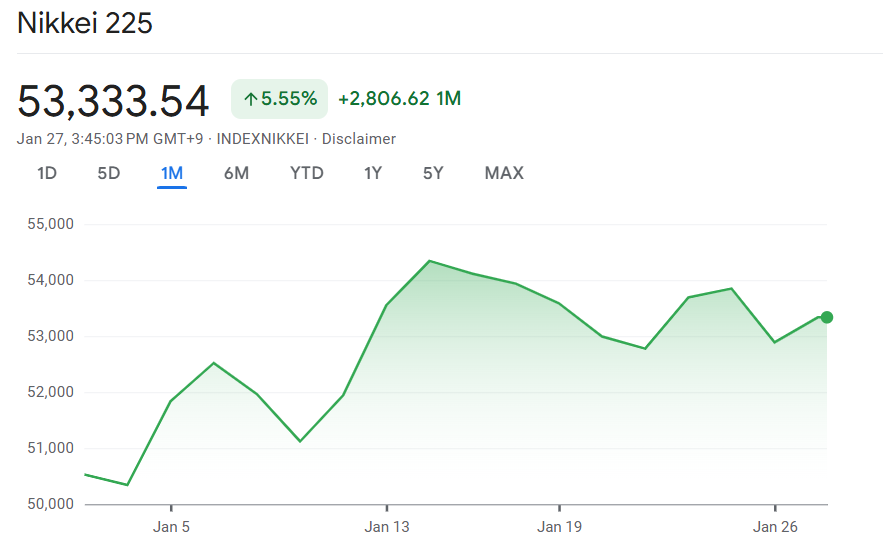
Task: Click the Nikkei 225 title
Action: 85,23
